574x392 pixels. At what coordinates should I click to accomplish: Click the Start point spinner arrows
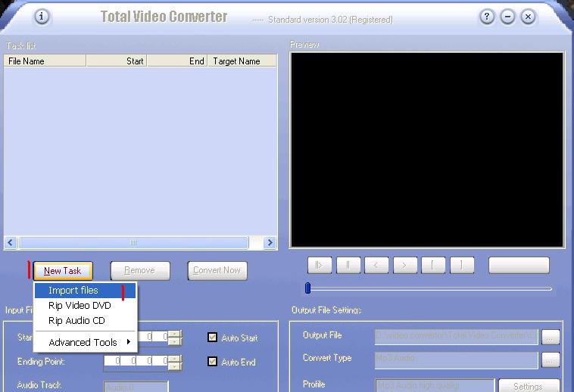(x=176, y=338)
